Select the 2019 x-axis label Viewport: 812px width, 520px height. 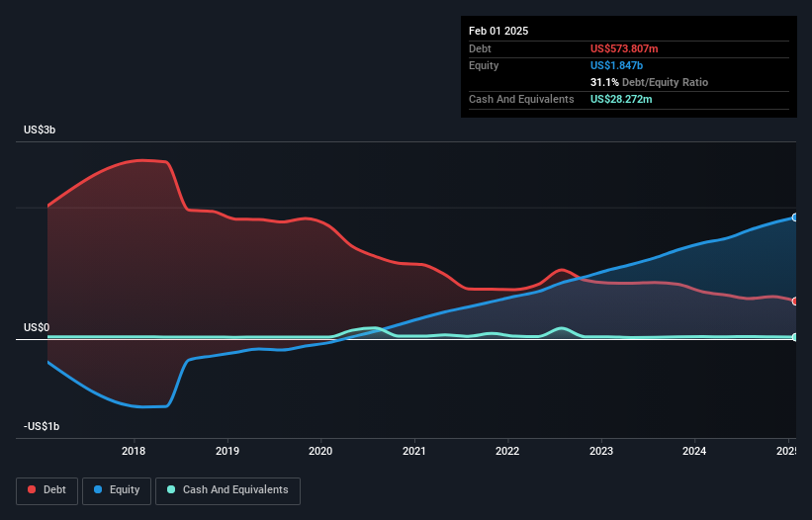(x=227, y=451)
